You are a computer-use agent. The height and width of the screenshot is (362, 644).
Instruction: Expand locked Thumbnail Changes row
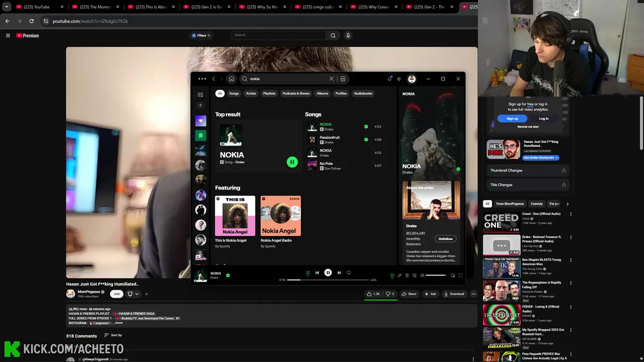(528, 170)
